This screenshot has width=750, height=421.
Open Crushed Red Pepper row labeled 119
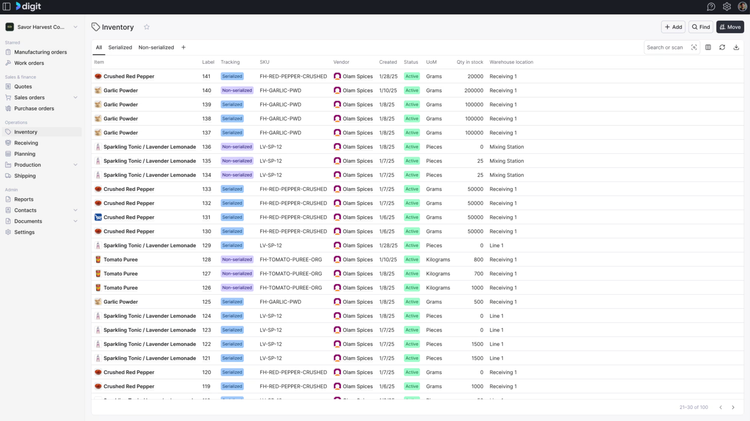tap(417, 387)
